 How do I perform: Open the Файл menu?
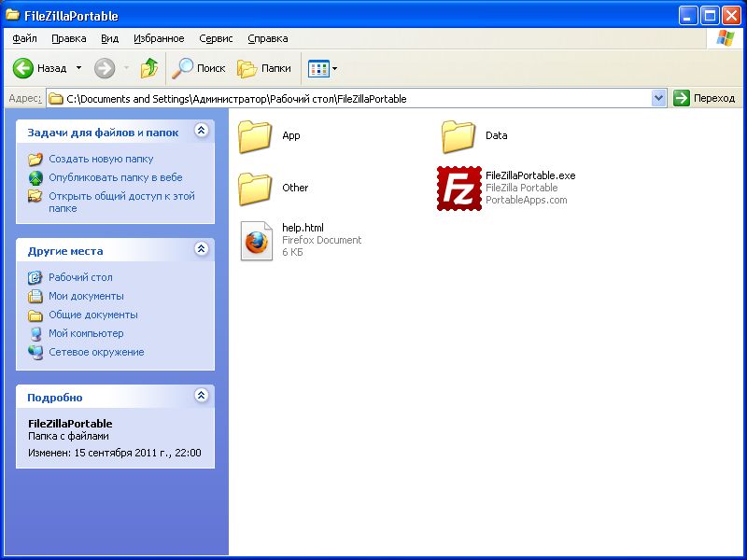pyautogui.click(x=25, y=38)
